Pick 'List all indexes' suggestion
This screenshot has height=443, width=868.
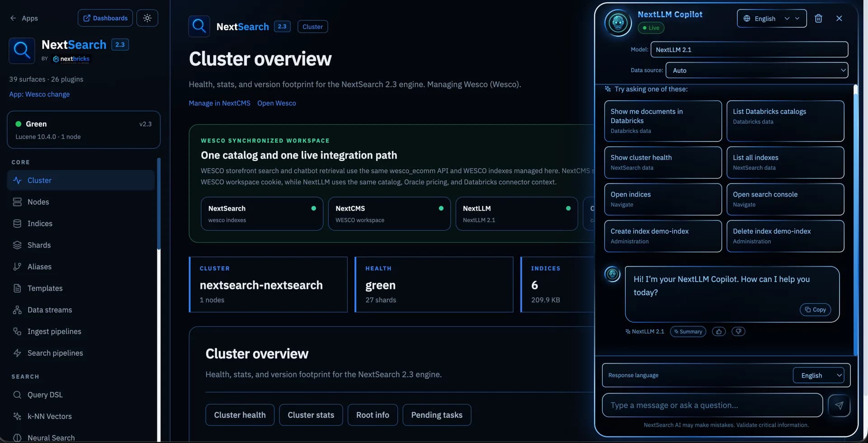pos(785,162)
